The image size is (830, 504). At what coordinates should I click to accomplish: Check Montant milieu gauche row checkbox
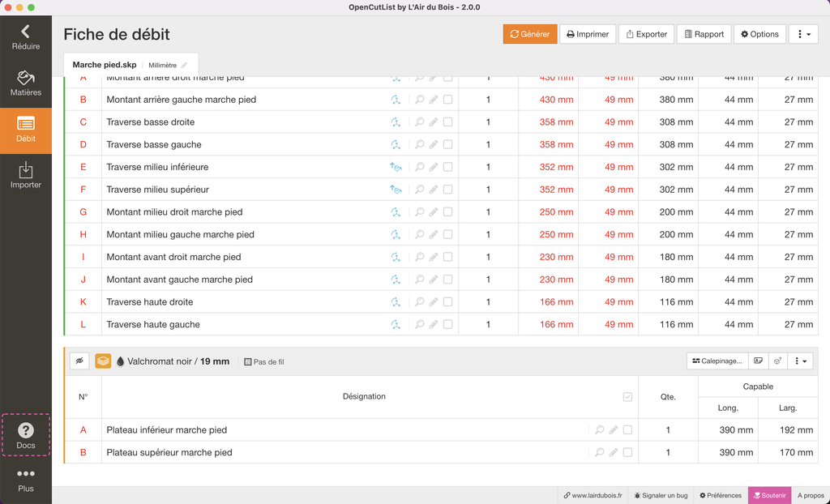[447, 234]
